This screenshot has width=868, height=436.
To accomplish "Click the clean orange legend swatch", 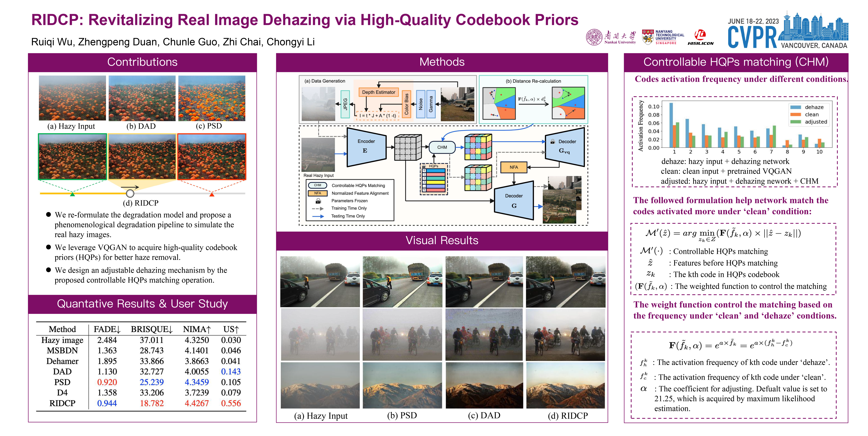I will click(796, 115).
